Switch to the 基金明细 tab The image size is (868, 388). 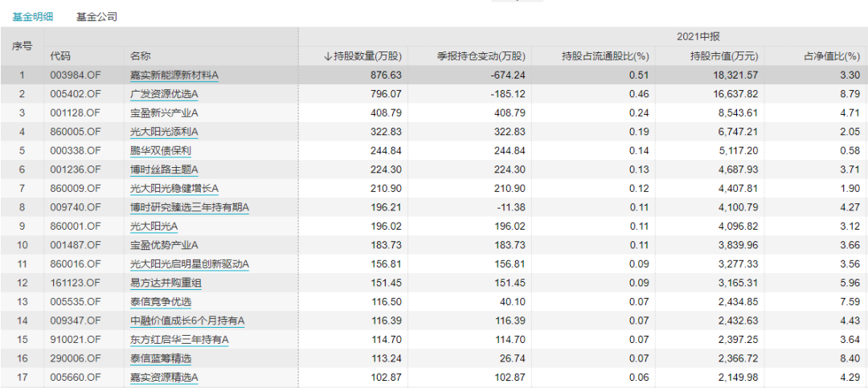tap(32, 16)
